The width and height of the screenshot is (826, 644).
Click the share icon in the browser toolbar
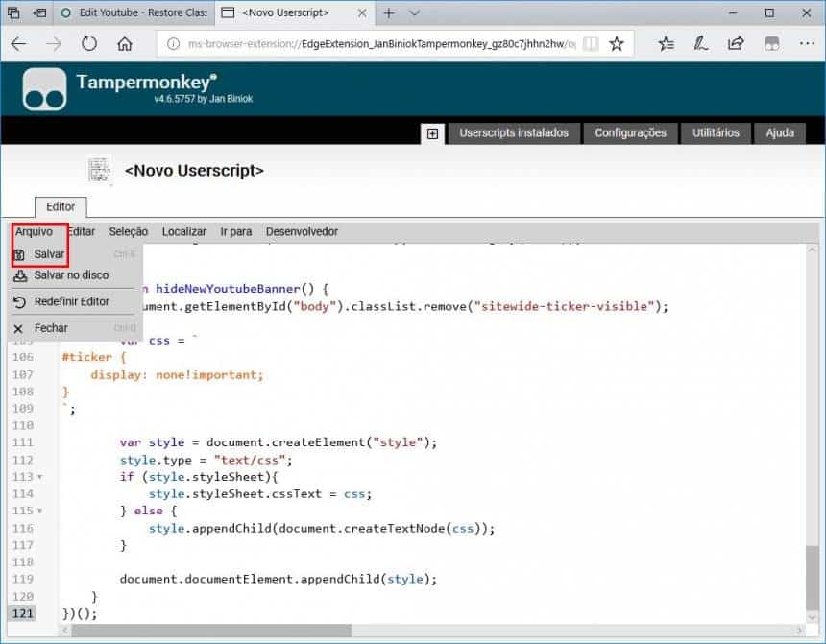point(736,44)
